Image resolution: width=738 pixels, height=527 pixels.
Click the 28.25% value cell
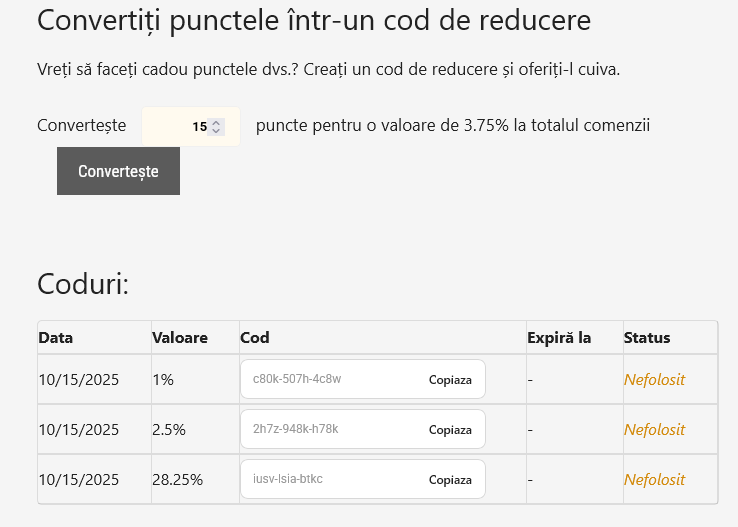tap(177, 480)
